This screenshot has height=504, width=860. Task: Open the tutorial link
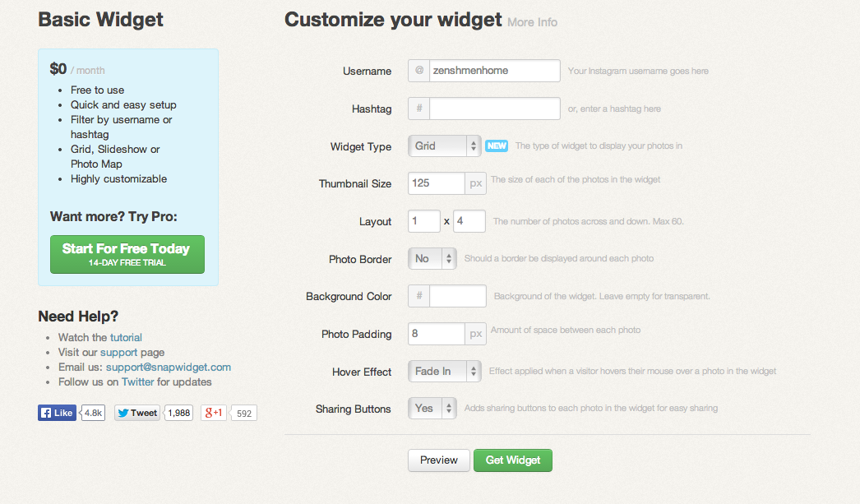[x=126, y=337]
